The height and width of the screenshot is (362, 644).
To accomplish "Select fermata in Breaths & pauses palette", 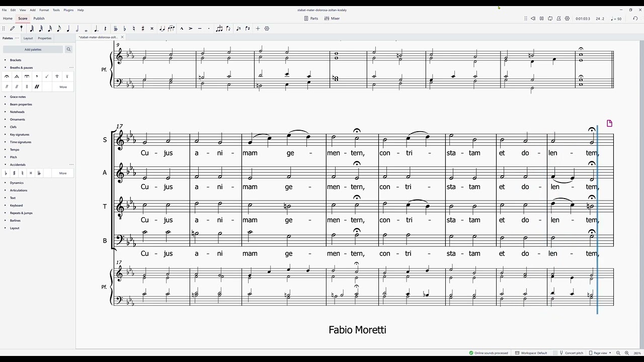I will pyautogui.click(x=7, y=76).
